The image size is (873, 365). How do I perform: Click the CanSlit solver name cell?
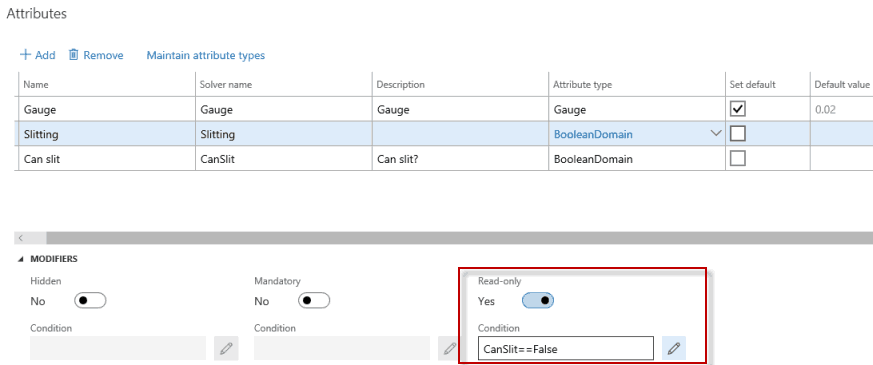click(283, 159)
